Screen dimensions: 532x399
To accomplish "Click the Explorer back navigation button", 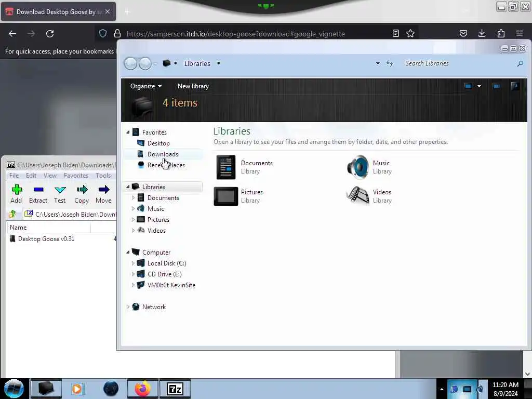I will pyautogui.click(x=130, y=63).
